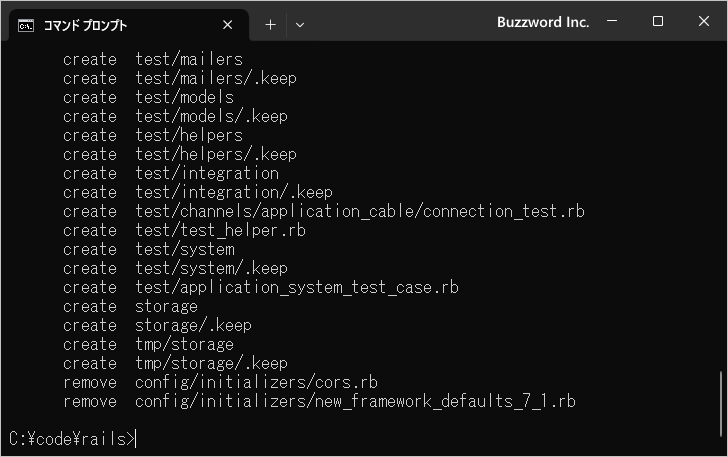Click the empty title bar area beside the dropdown
Screen dimensions: 728x457
pos(400,22)
